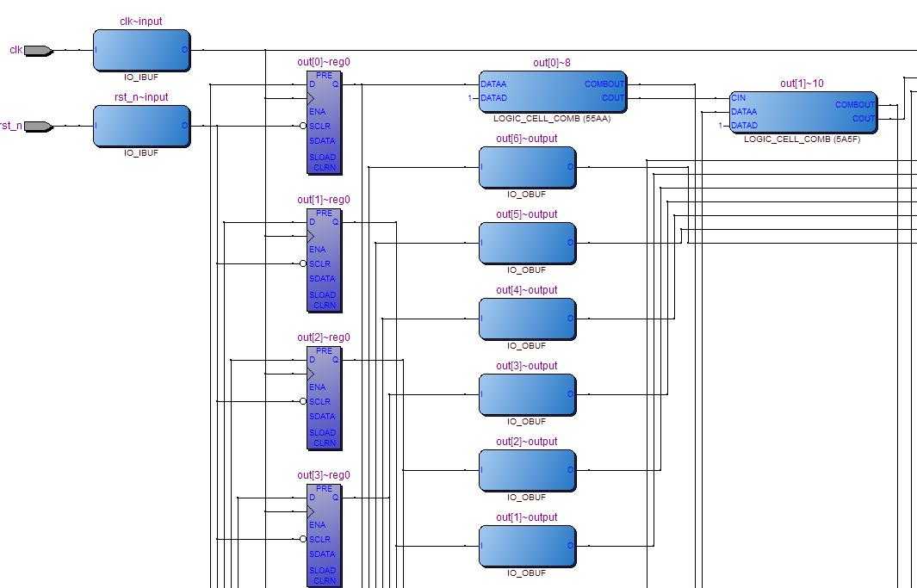Click the SDATA port of out[2]~reg0
This screenshot has height=588, width=917.
[x=322, y=416]
